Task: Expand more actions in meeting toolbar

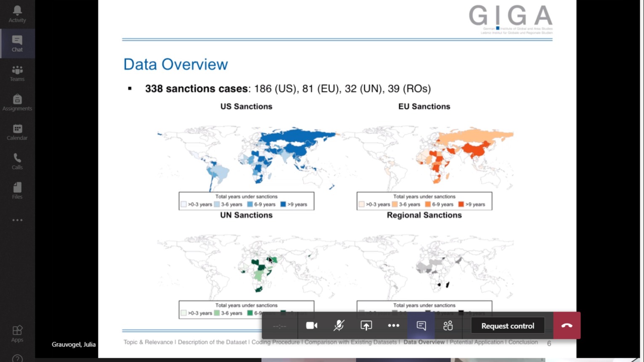Action: pyautogui.click(x=393, y=326)
